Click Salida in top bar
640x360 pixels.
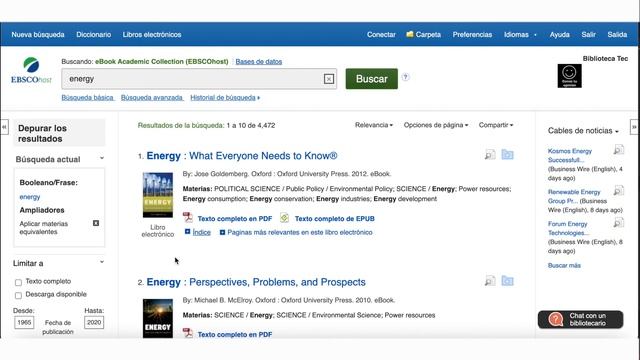point(617,35)
